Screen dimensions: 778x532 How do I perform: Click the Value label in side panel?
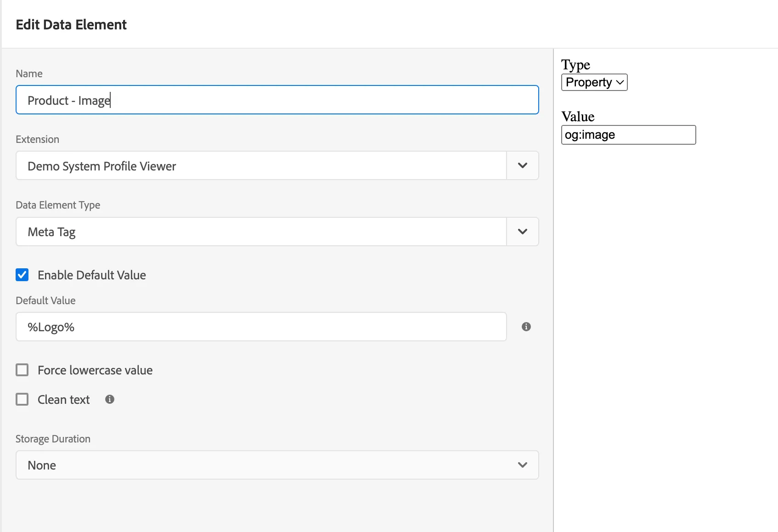578,117
